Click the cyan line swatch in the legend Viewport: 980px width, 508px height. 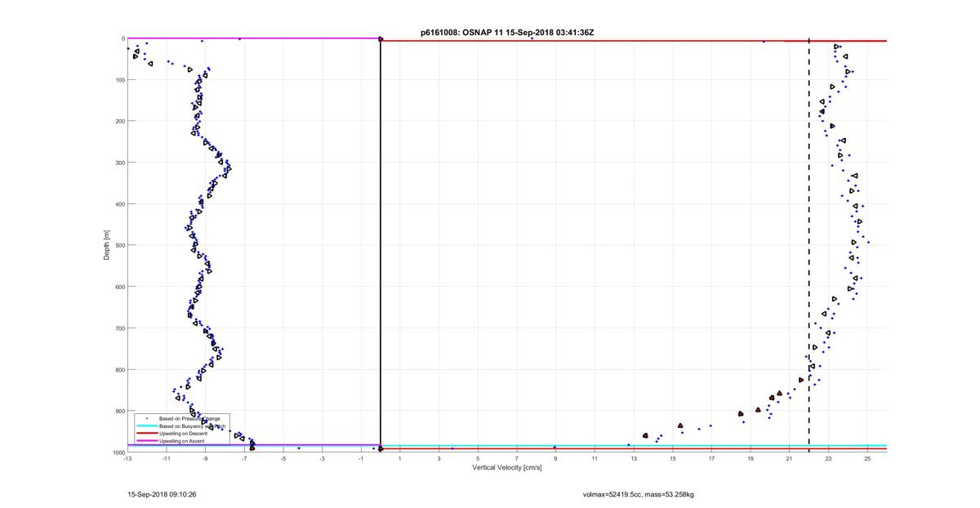147,426
